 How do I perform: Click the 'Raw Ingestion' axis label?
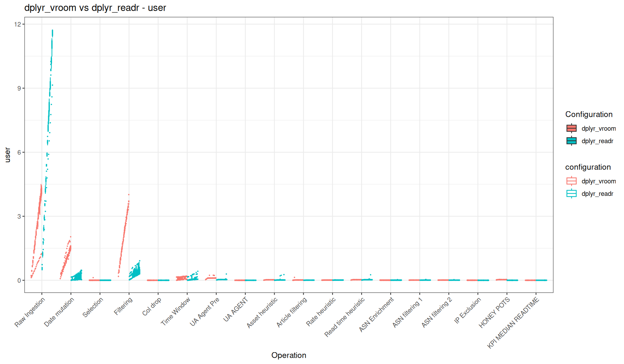(x=30, y=312)
